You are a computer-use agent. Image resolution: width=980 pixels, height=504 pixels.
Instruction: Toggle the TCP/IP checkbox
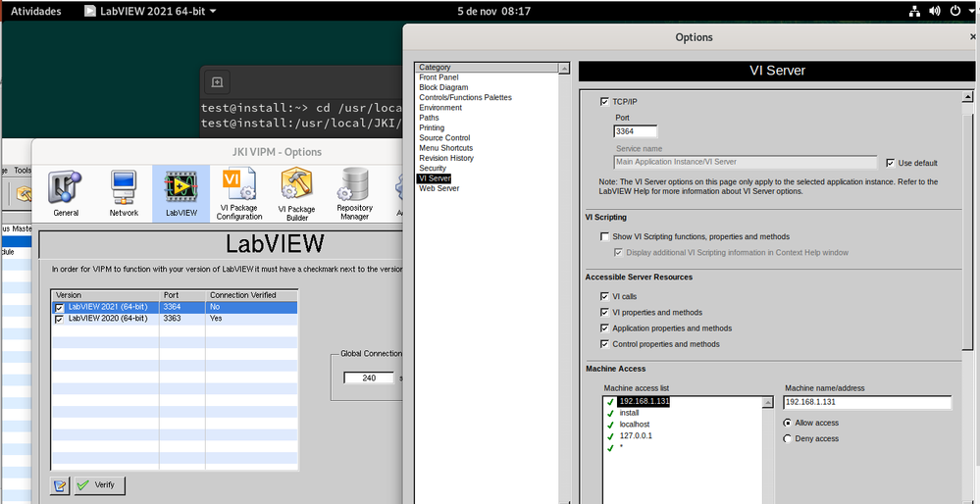click(x=604, y=102)
